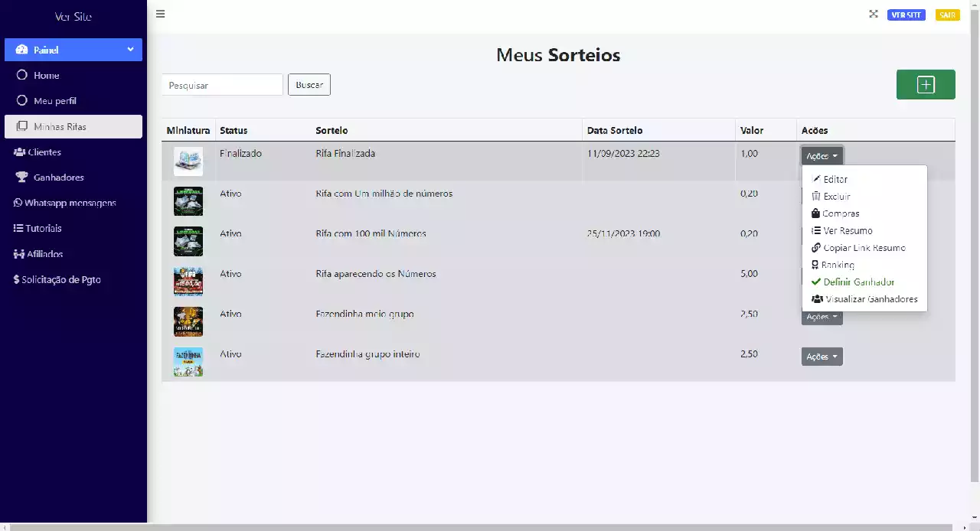Choose Ranking from the actions menu
The image size is (980, 531).
pos(864,265)
